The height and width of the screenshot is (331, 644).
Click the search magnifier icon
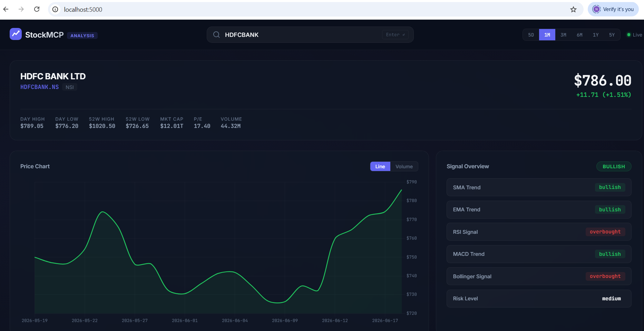point(216,35)
